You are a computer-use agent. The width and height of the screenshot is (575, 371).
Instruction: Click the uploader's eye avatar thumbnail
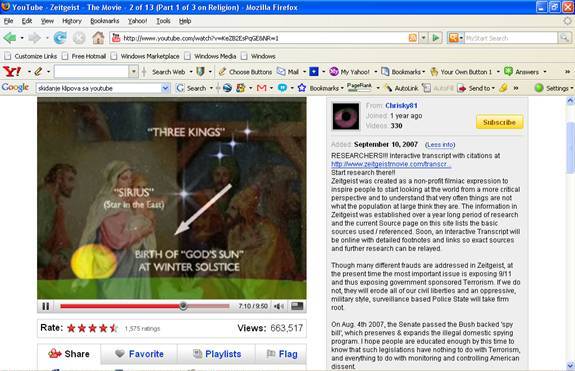tap(345, 117)
